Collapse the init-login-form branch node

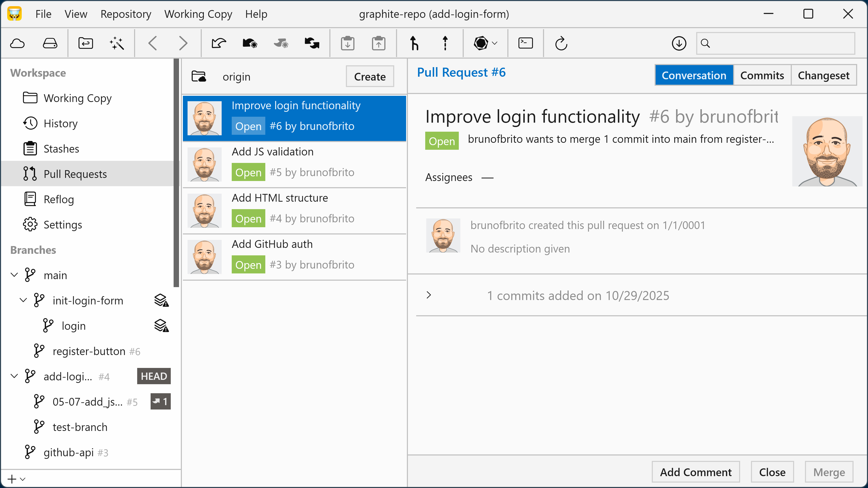23,300
